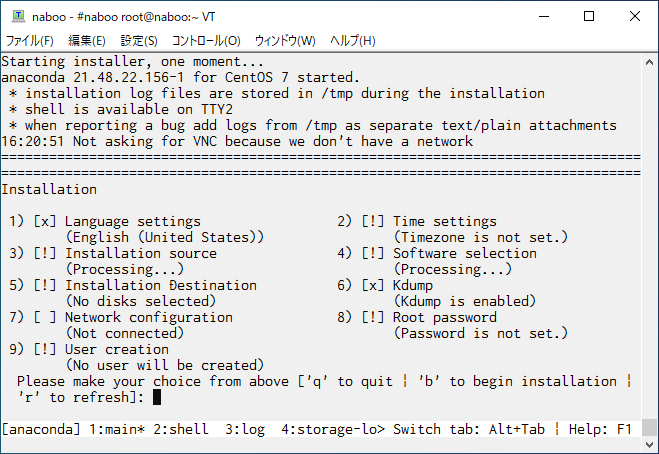Click the scrollbar up arrow
The height and width of the screenshot is (454, 659).
tap(649, 62)
